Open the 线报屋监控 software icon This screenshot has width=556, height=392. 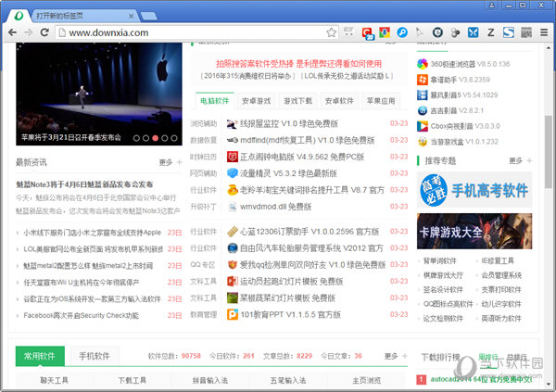pyautogui.click(x=233, y=124)
